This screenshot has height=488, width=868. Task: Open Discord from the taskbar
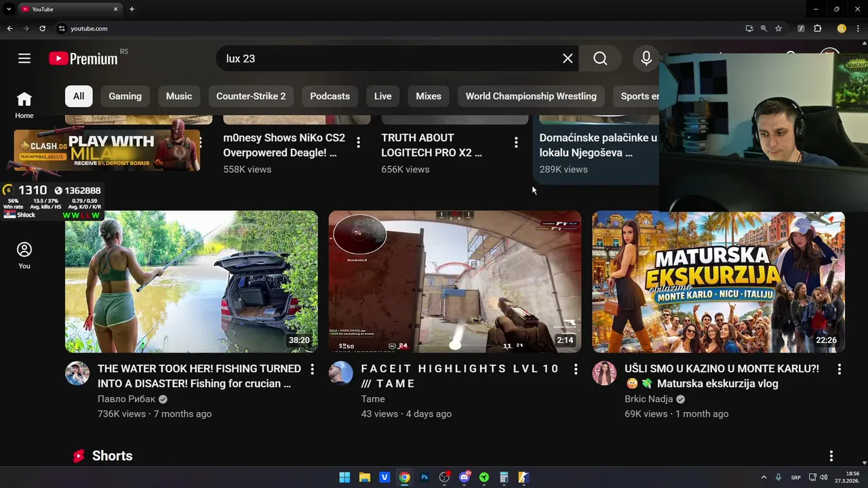[x=465, y=477]
